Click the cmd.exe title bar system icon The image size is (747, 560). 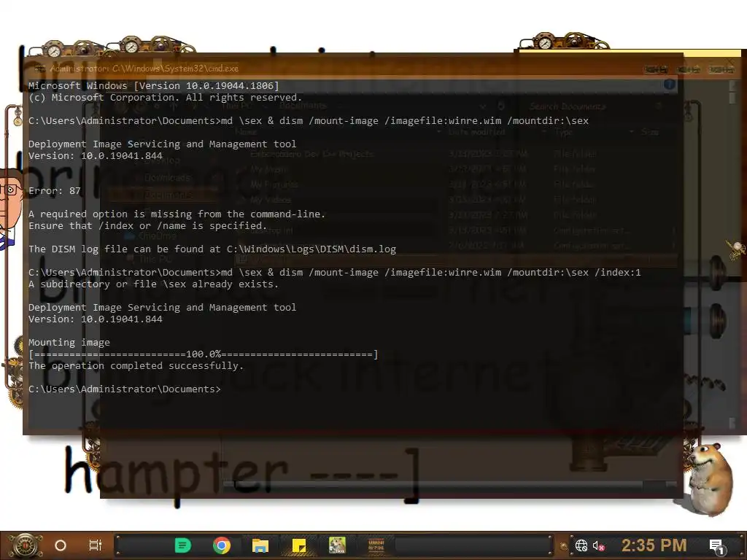point(39,69)
